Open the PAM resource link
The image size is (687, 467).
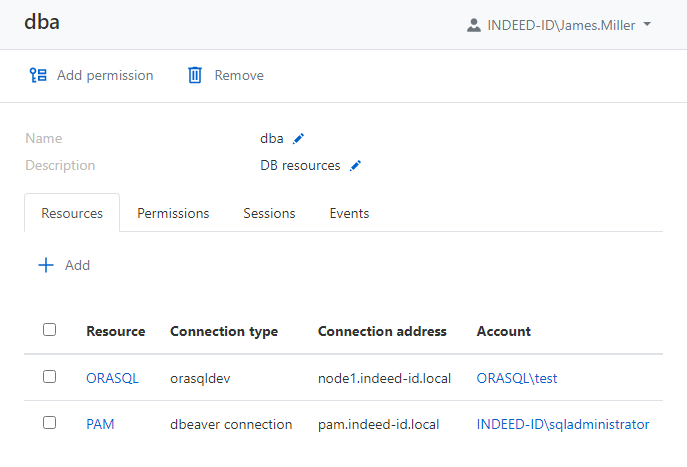coord(100,424)
